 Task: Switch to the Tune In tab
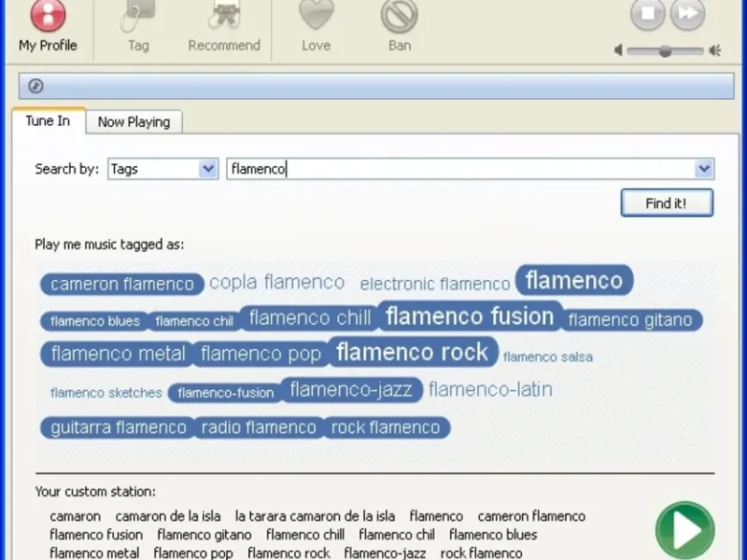pyautogui.click(x=48, y=121)
